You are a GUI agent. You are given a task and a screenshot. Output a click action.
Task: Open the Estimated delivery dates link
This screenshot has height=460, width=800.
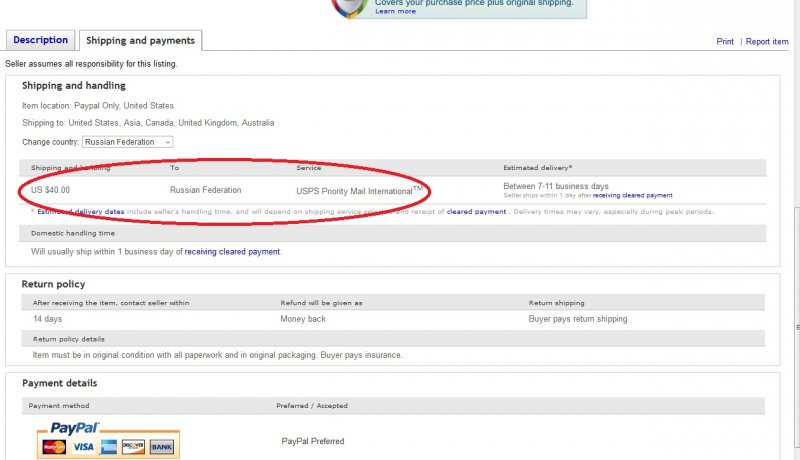[x=81, y=212]
